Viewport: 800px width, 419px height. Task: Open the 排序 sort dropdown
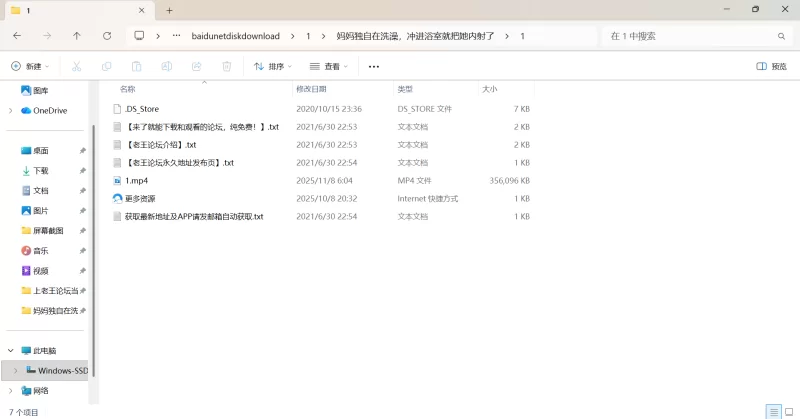(273, 66)
